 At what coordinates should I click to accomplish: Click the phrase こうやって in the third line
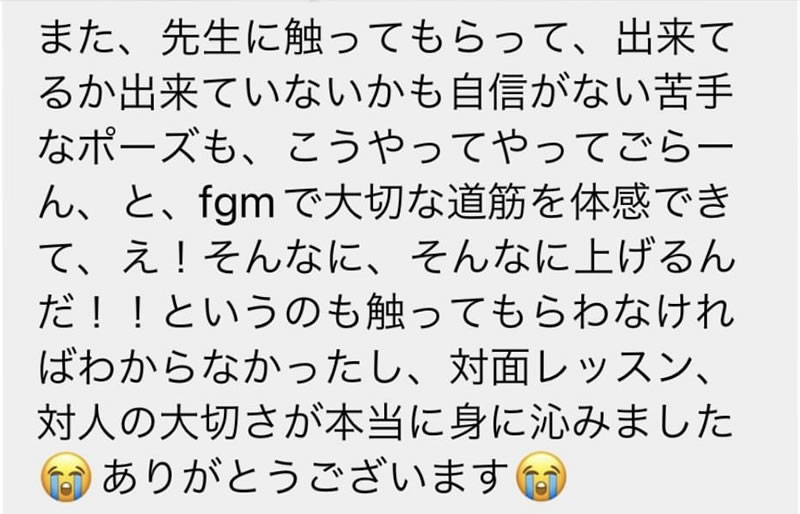coord(386,150)
